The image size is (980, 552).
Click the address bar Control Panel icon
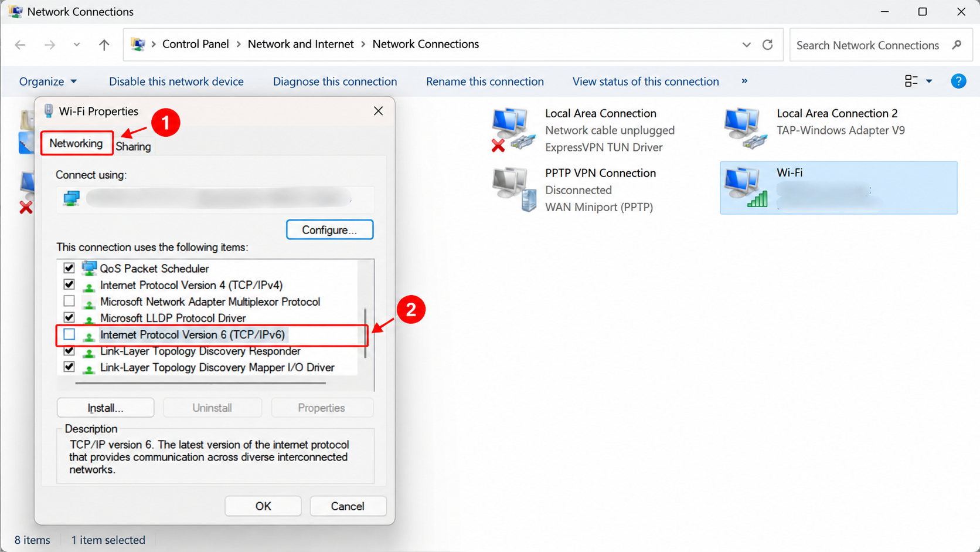coord(138,45)
